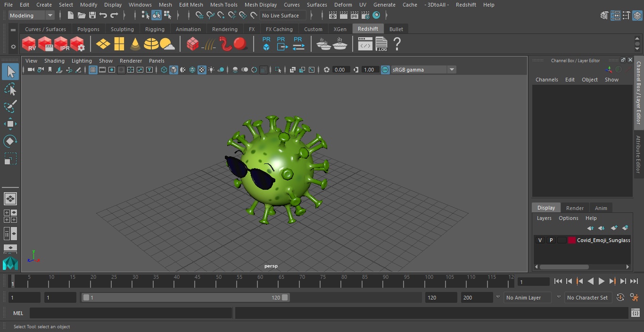
Task: Open character set running figure icon
Action: point(634,298)
